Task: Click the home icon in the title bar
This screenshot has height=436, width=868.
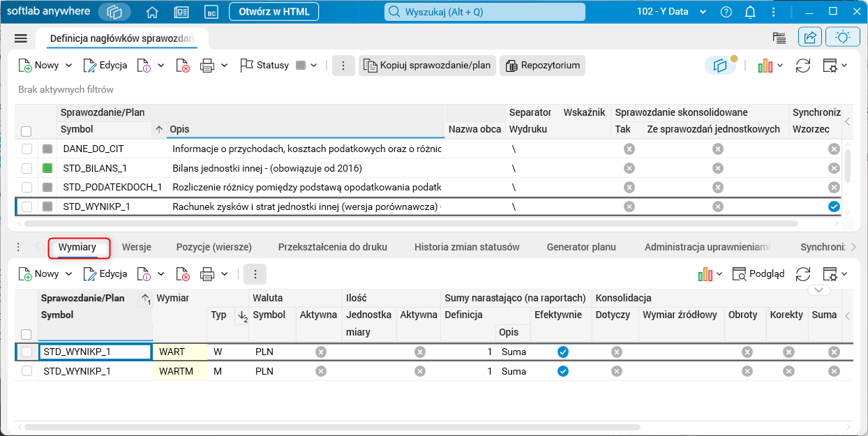Action: pos(152,12)
